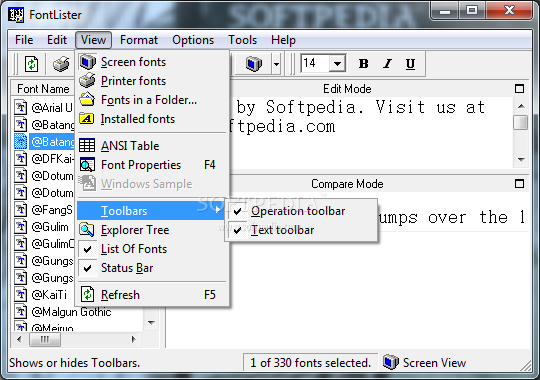Viewport: 540px width, 380px height.
Task: Click the Fonts in a Folder icon
Action: (87, 99)
